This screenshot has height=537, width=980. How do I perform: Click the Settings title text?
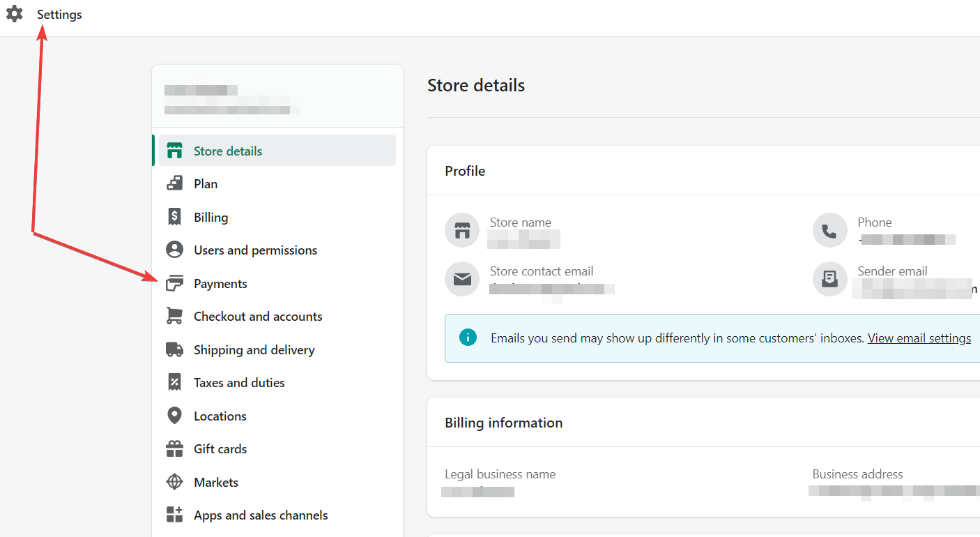[x=59, y=15]
